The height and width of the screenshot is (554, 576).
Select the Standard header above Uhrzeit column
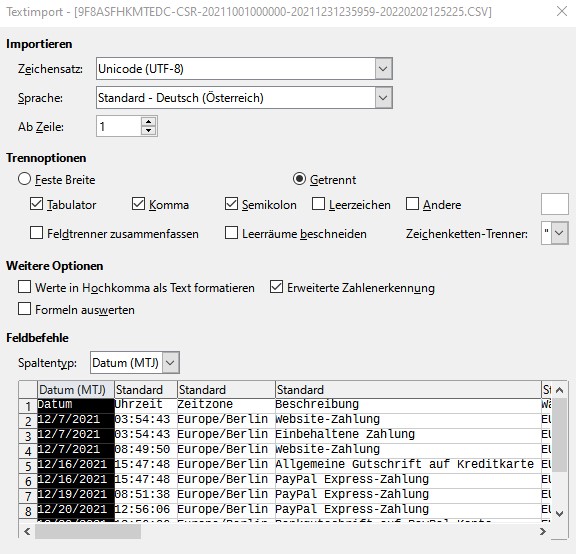point(146,390)
